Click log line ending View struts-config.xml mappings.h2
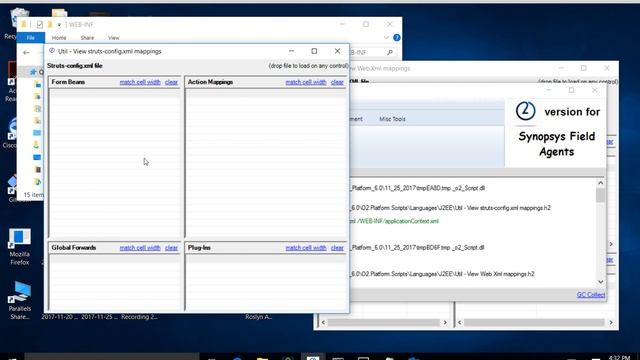The height and width of the screenshot is (360, 640). point(450,208)
